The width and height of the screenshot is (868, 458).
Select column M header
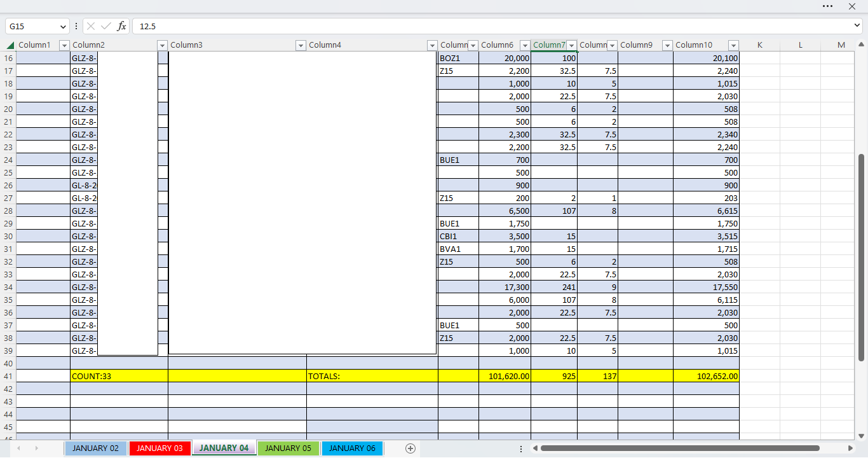841,45
